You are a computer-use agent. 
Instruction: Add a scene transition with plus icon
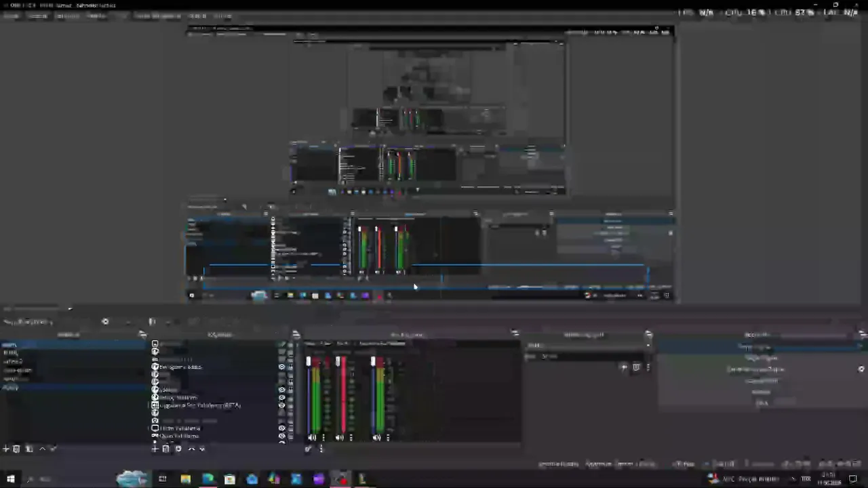coord(624,367)
